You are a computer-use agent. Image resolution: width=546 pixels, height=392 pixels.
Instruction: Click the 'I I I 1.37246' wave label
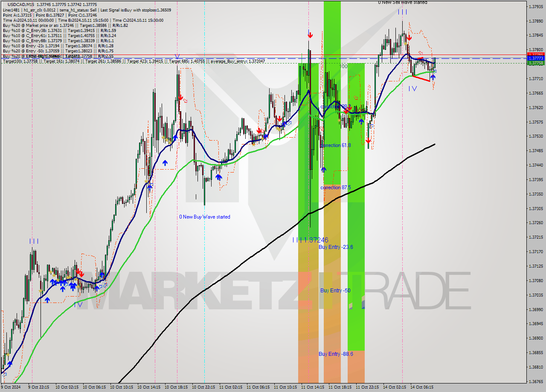[x=311, y=240]
